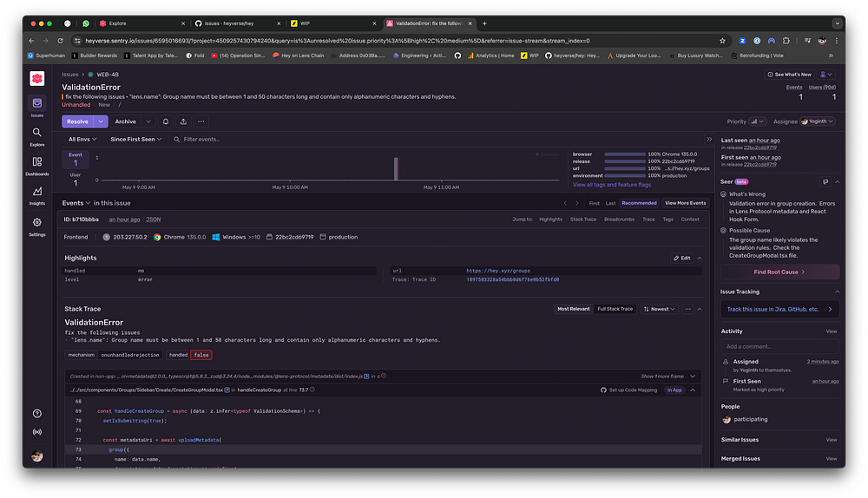Click Set up Code Mapping
Image resolution: width=868 pixels, height=498 pixels.
(x=628, y=390)
